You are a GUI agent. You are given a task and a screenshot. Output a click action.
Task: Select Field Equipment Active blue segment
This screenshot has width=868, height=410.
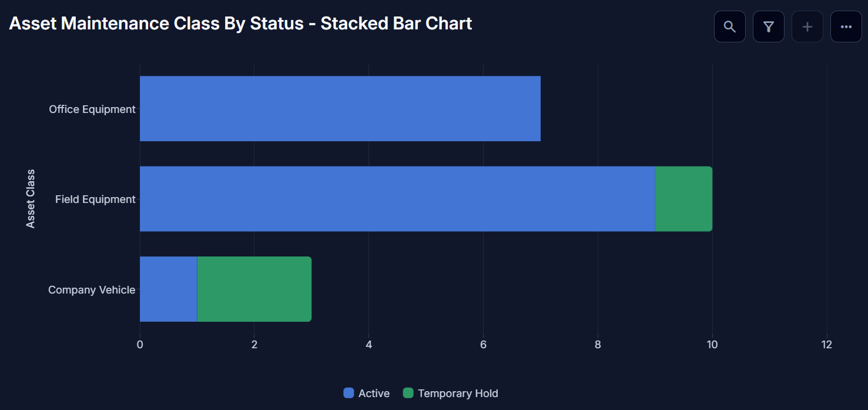397,199
